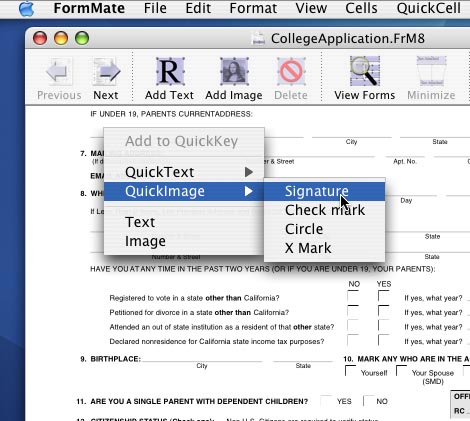Image resolution: width=470 pixels, height=421 pixels.
Task: Check YES for out of state institution question
Action: pyautogui.click(x=383, y=326)
